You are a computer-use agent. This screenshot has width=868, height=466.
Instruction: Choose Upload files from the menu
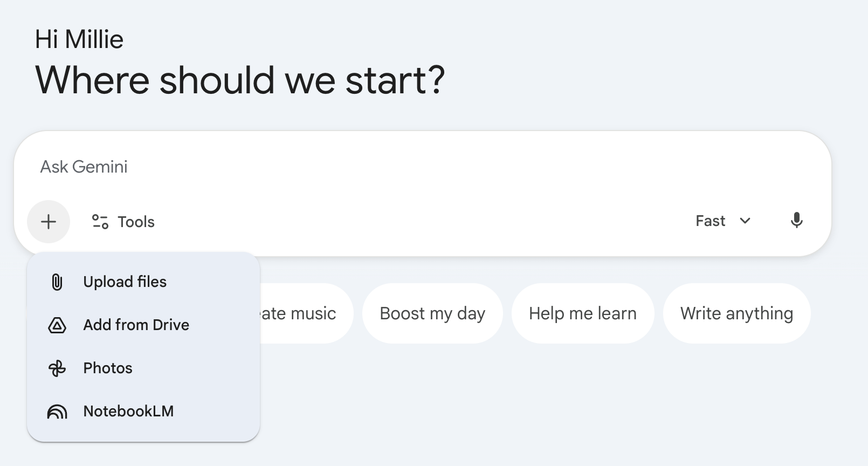pos(125,282)
